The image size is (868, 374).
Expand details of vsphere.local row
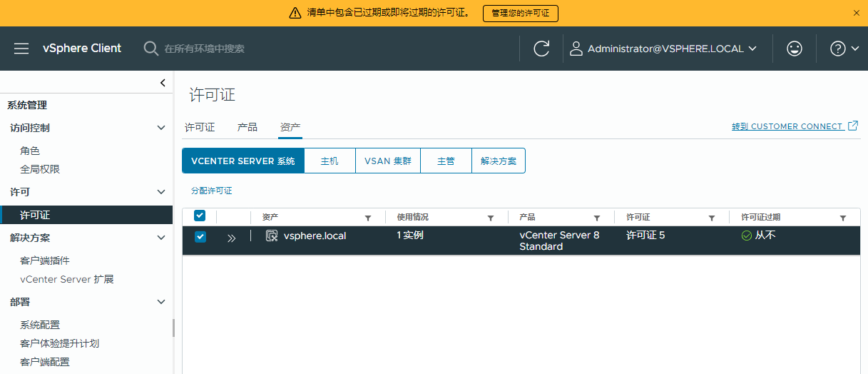pyautogui.click(x=232, y=238)
